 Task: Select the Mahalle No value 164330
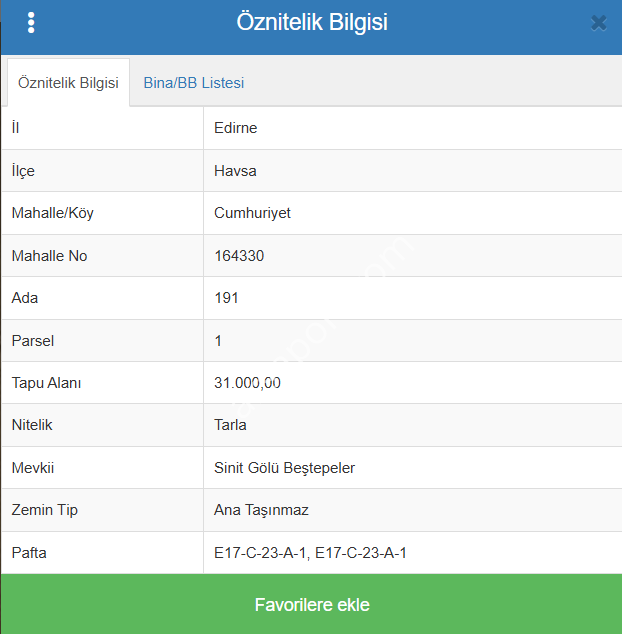[x=239, y=256]
